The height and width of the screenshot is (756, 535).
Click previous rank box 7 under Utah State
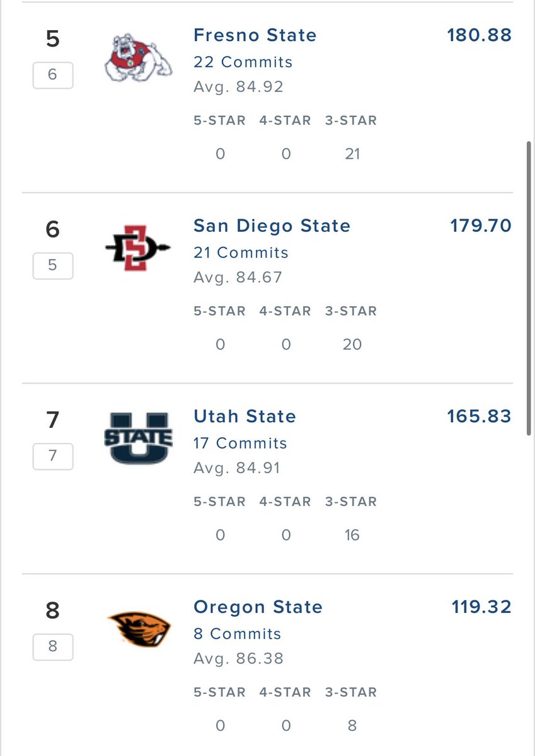[53, 455]
